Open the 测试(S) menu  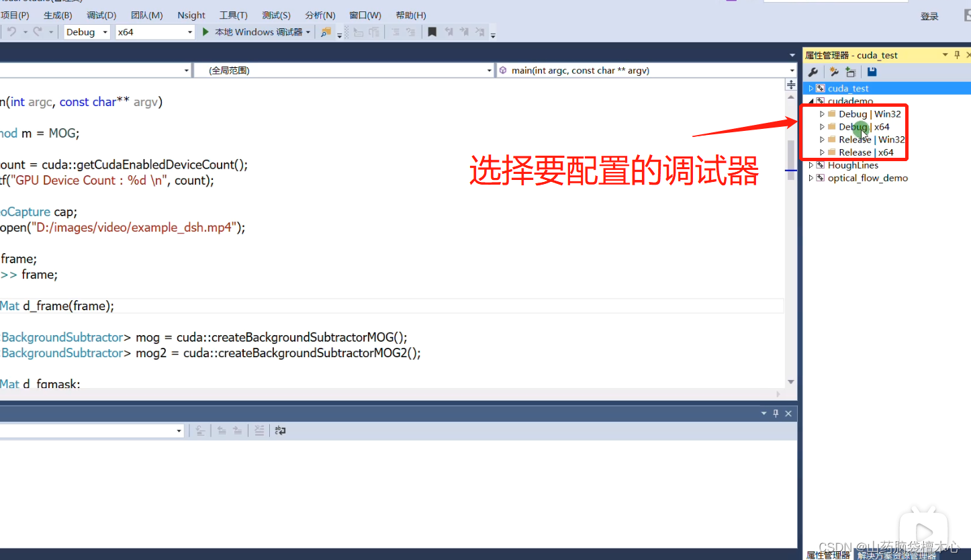276,15
